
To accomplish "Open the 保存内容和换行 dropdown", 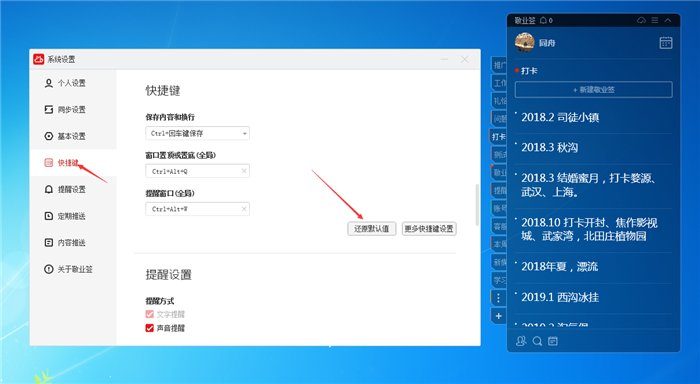I will coord(197,133).
